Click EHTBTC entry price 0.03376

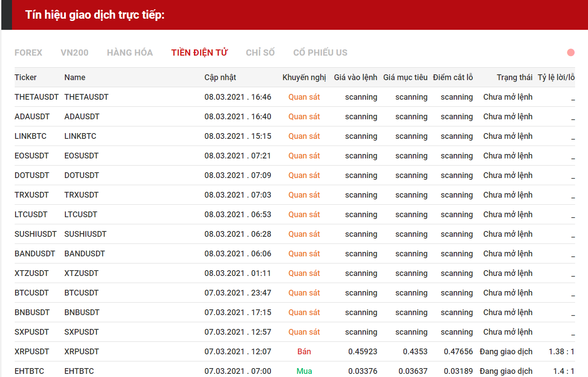pyautogui.click(x=363, y=371)
